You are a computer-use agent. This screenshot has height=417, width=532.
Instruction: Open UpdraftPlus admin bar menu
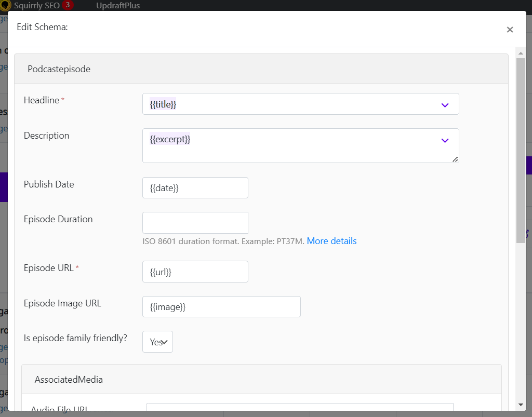pyautogui.click(x=118, y=5)
